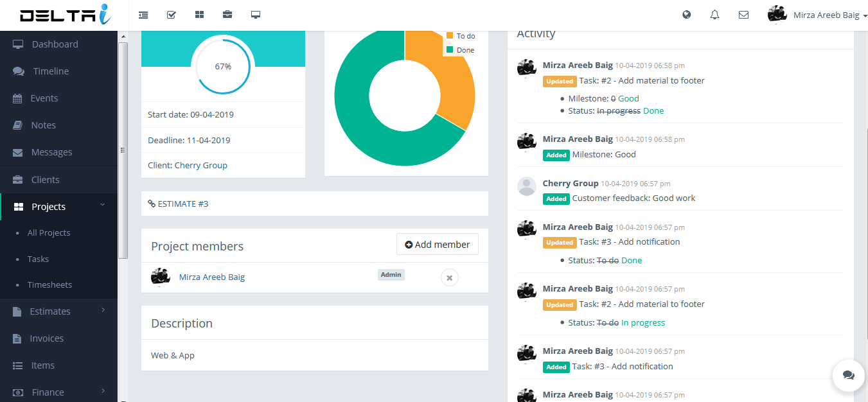This screenshot has width=868, height=402.
Task: Go to Timesheets in the sidebar
Action: pyautogui.click(x=49, y=284)
